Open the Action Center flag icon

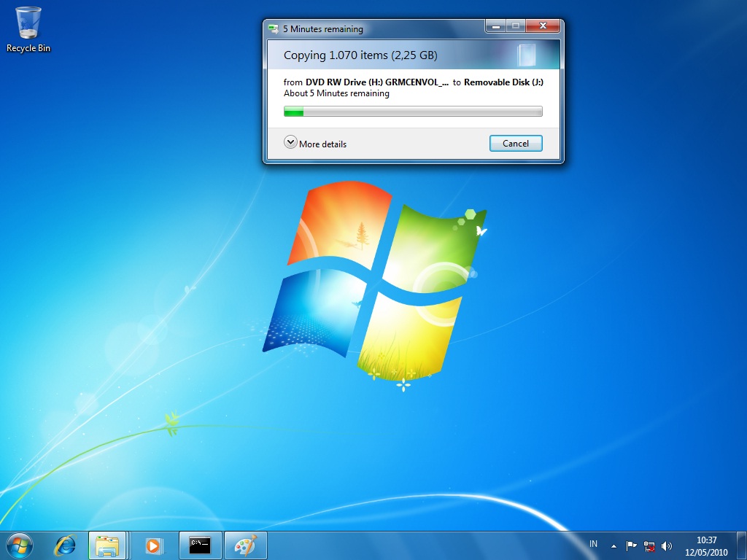631,545
